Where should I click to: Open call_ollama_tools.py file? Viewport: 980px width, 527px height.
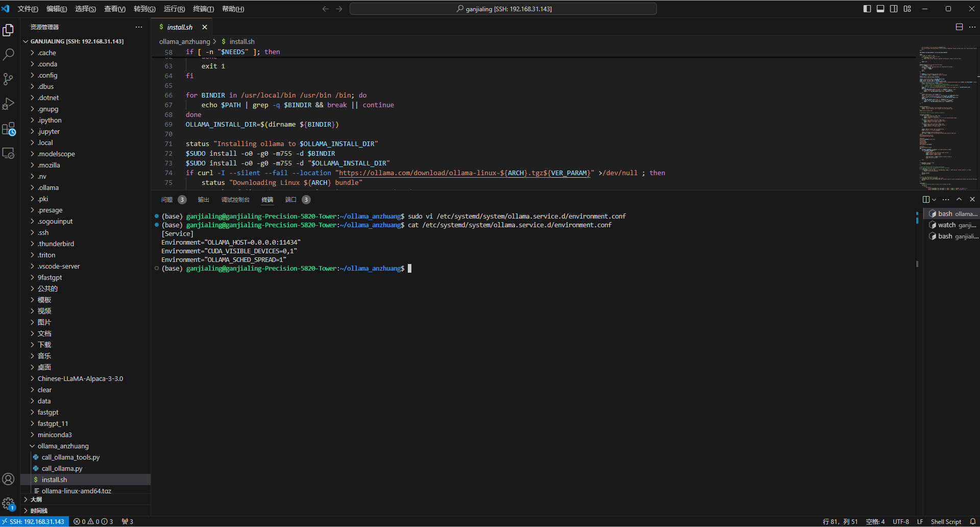tap(85, 457)
